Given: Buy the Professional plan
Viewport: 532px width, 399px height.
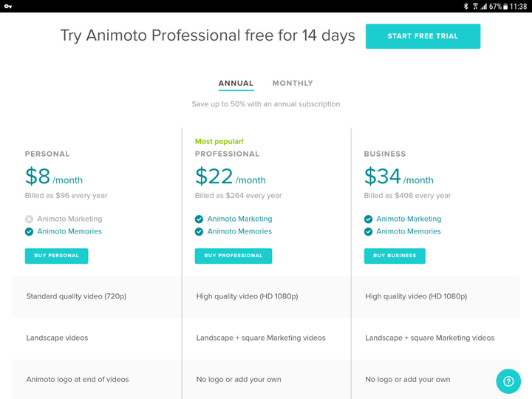Looking at the screenshot, I should click(x=233, y=256).
